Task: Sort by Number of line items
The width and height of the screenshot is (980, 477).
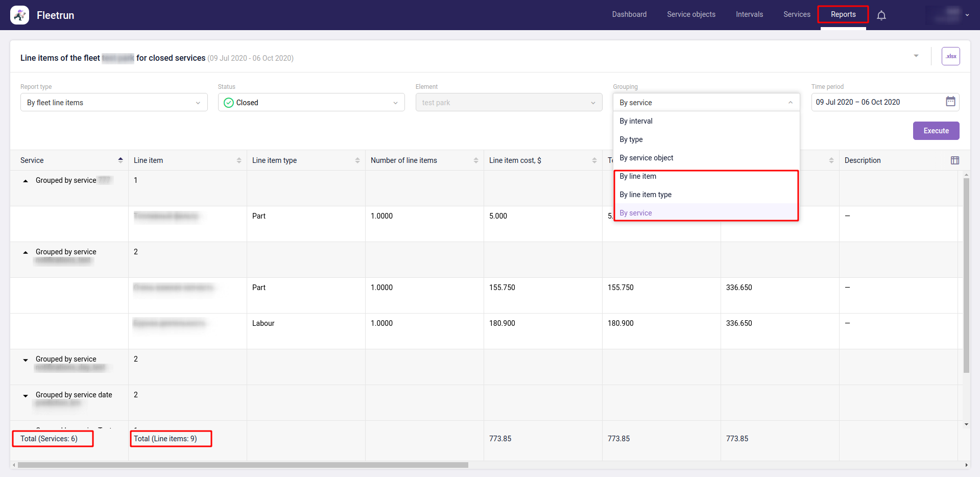Action: click(x=475, y=160)
